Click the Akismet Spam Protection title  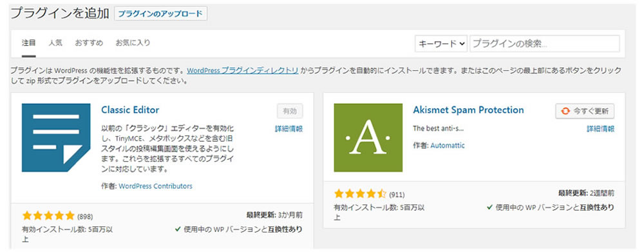coord(468,110)
